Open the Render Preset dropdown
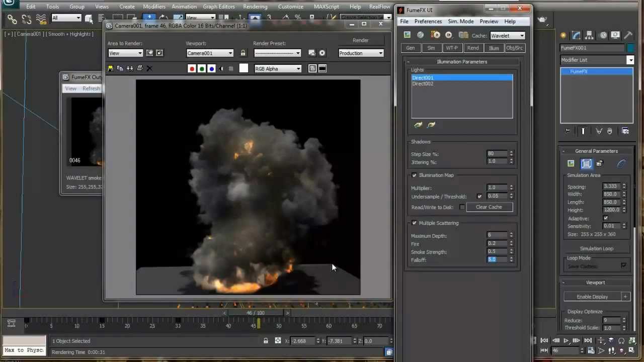 tap(277, 53)
